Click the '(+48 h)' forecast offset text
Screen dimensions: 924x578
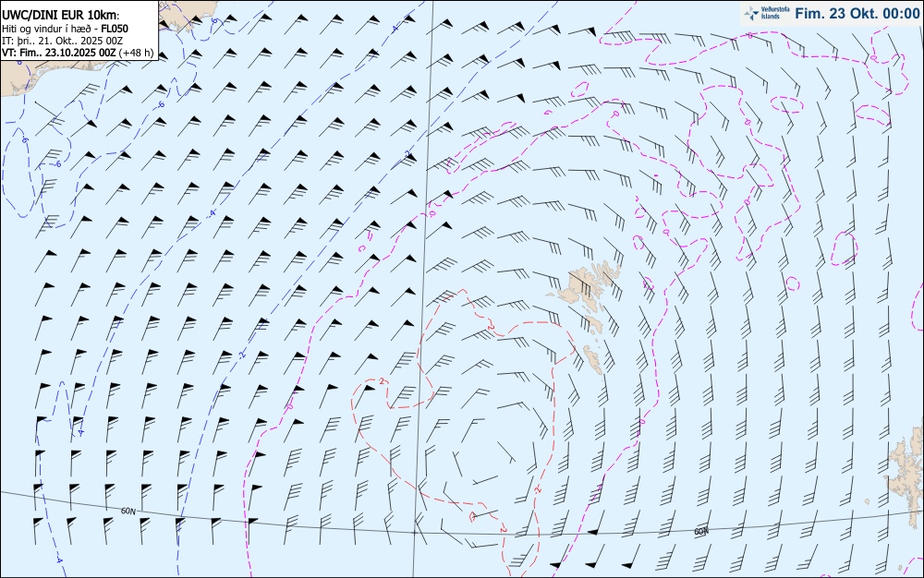[136, 53]
